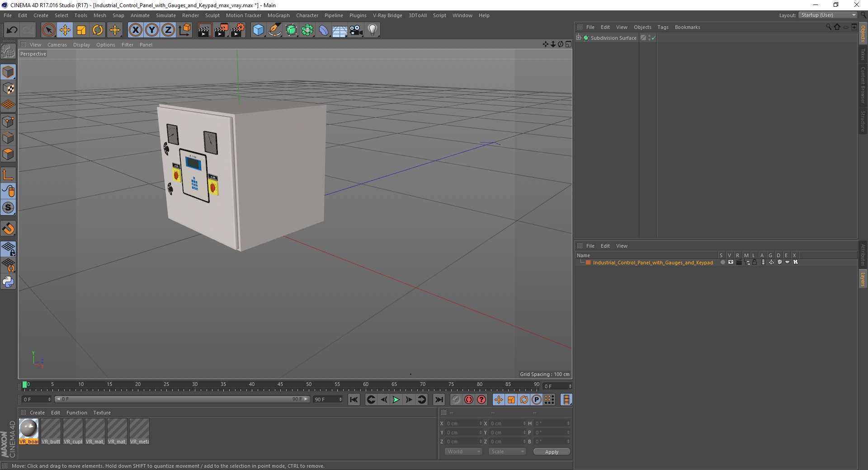The image size is (868, 470).
Task: Open the Mesh menu
Action: pos(99,15)
